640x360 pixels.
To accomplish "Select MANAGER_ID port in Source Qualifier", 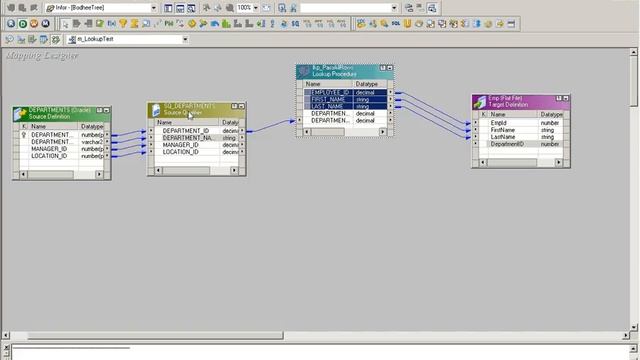I will click(x=180, y=145).
